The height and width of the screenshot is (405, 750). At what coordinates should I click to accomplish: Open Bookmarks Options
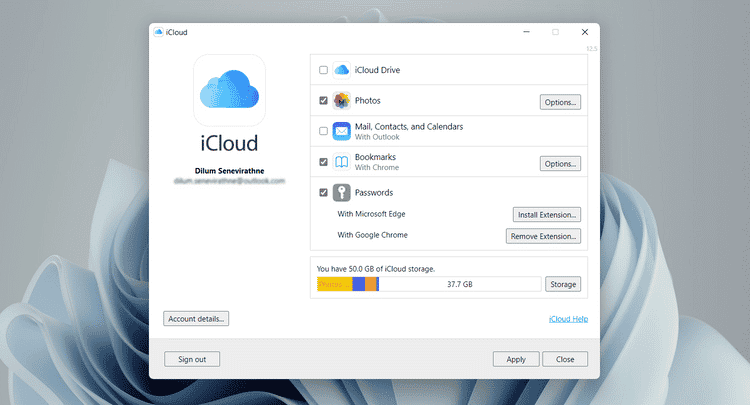560,164
